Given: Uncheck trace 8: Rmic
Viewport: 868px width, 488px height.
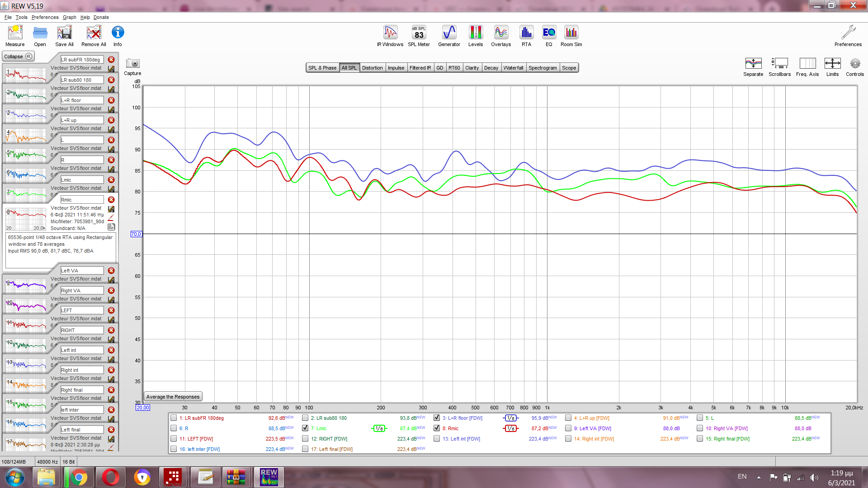Looking at the screenshot, I should pyautogui.click(x=437, y=428).
